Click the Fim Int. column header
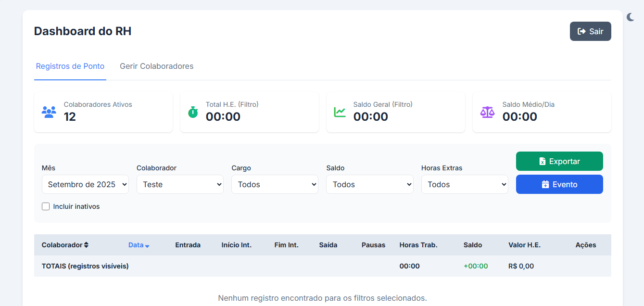This screenshot has height=306, width=644. tap(286, 245)
